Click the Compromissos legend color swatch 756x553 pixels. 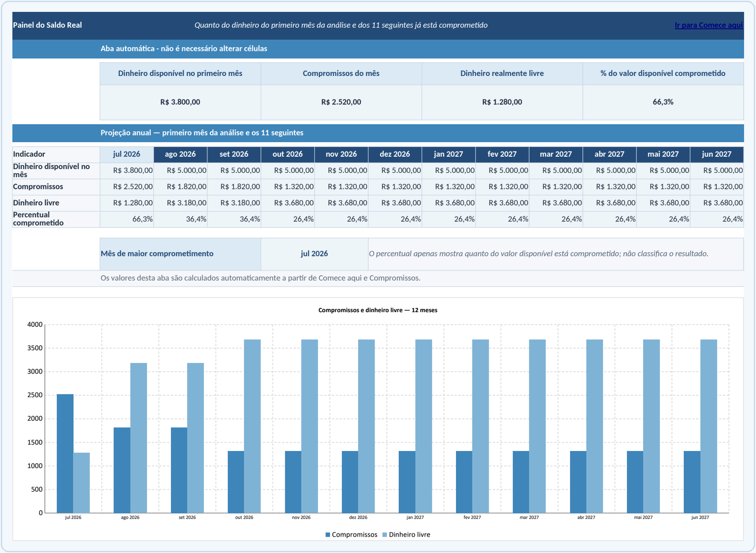click(328, 535)
